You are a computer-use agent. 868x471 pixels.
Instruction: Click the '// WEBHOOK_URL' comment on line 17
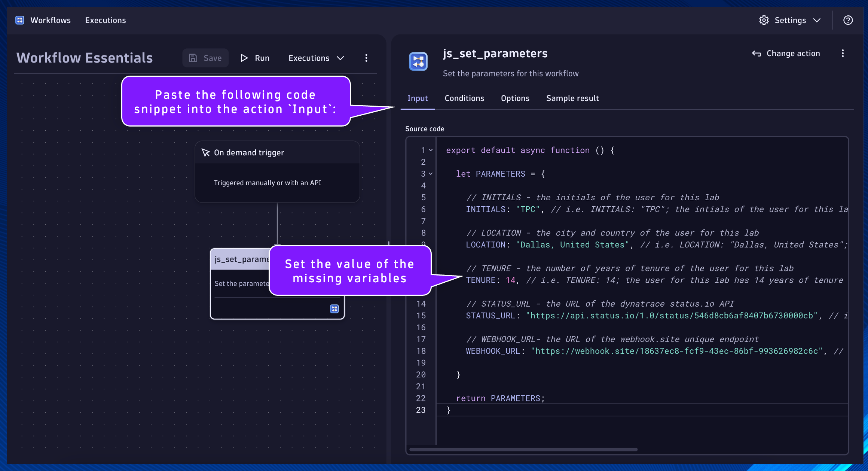click(x=612, y=339)
